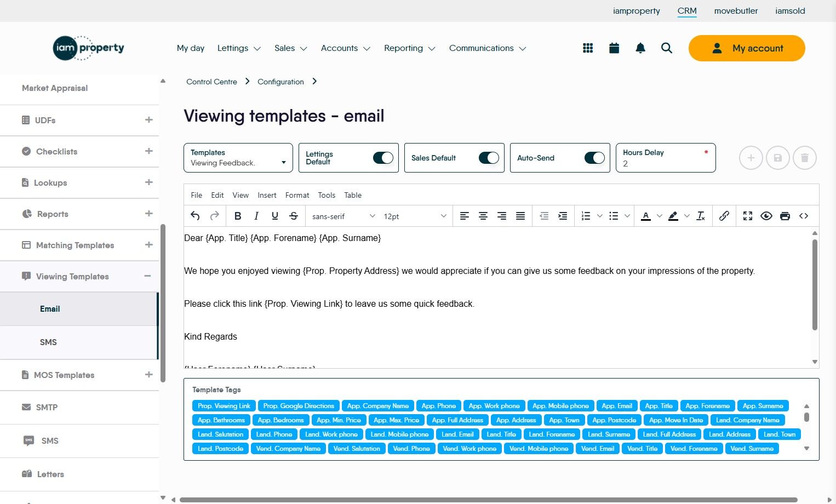The width and height of the screenshot is (836, 504).
Task: Open the Reporting navigation menu
Action: (x=409, y=48)
